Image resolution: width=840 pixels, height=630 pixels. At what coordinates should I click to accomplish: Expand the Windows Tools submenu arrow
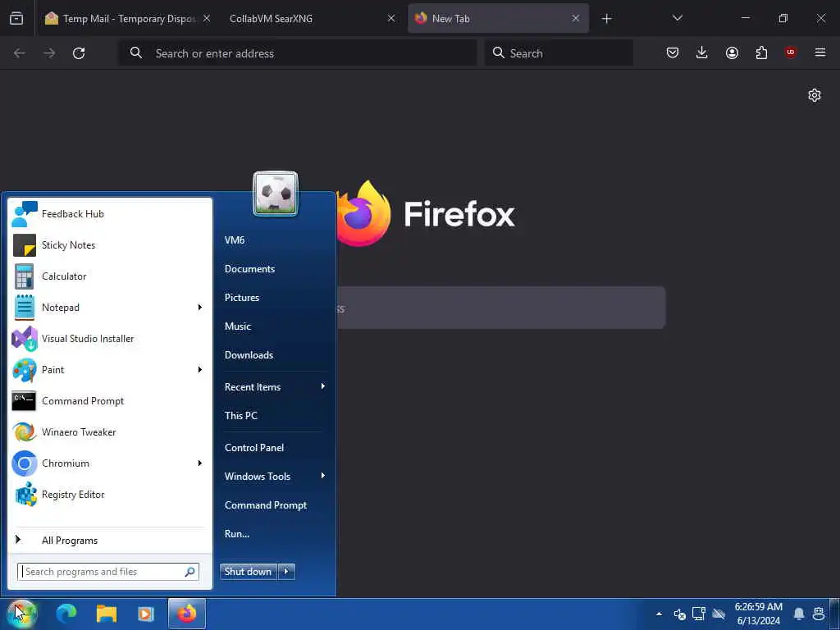pos(323,476)
